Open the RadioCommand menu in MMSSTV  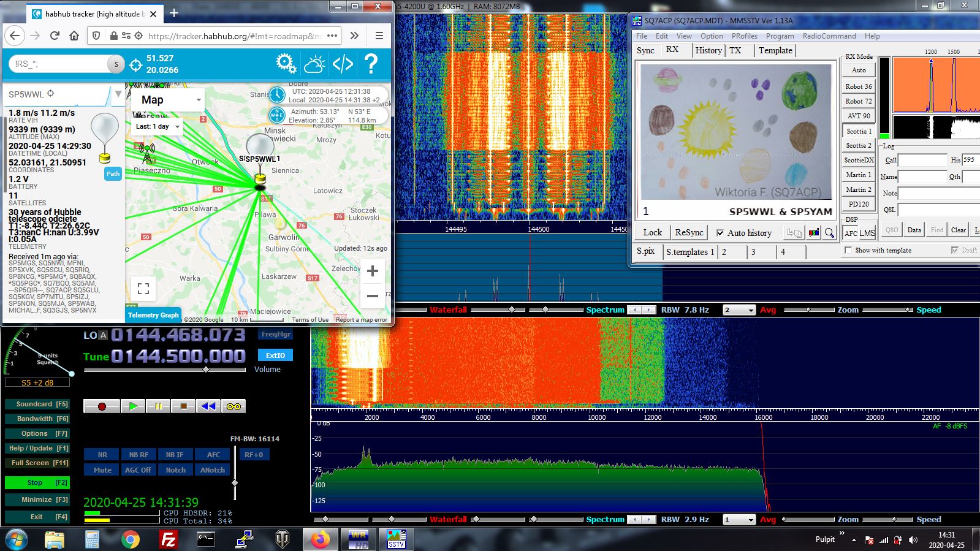(x=829, y=36)
